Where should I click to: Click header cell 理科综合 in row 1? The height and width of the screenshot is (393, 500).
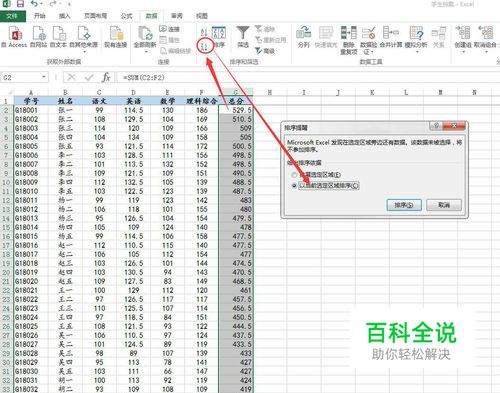pos(202,101)
